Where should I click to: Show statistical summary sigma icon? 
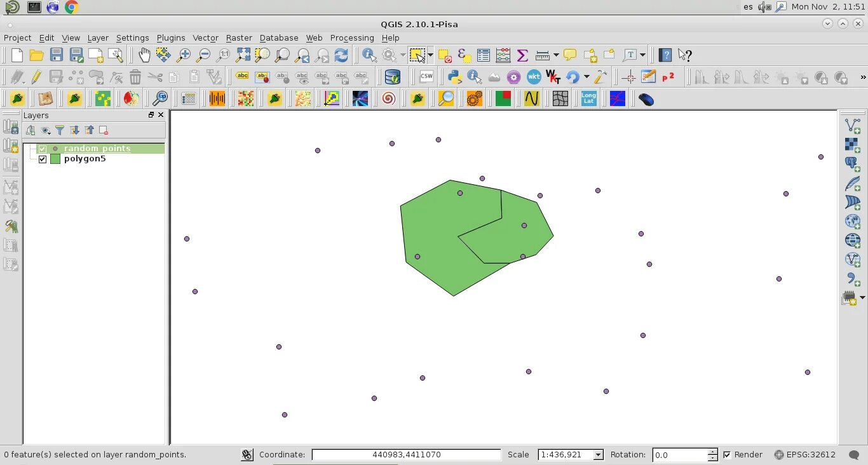pyautogui.click(x=522, y=55)
